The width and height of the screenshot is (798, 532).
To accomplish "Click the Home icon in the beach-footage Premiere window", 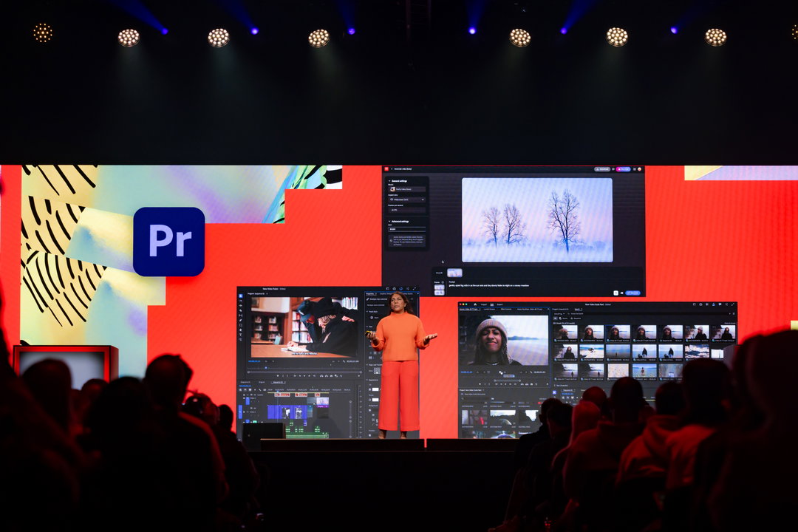I will click(475, 304).
